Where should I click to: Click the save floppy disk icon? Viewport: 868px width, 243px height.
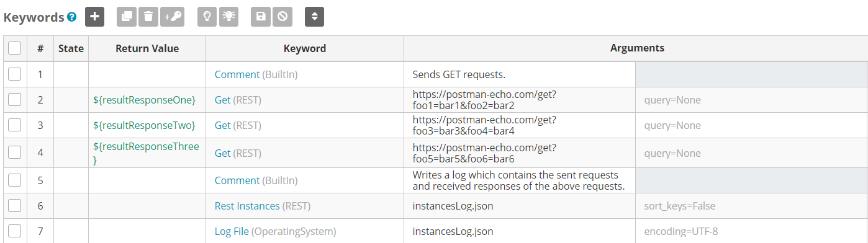(261, 17)
